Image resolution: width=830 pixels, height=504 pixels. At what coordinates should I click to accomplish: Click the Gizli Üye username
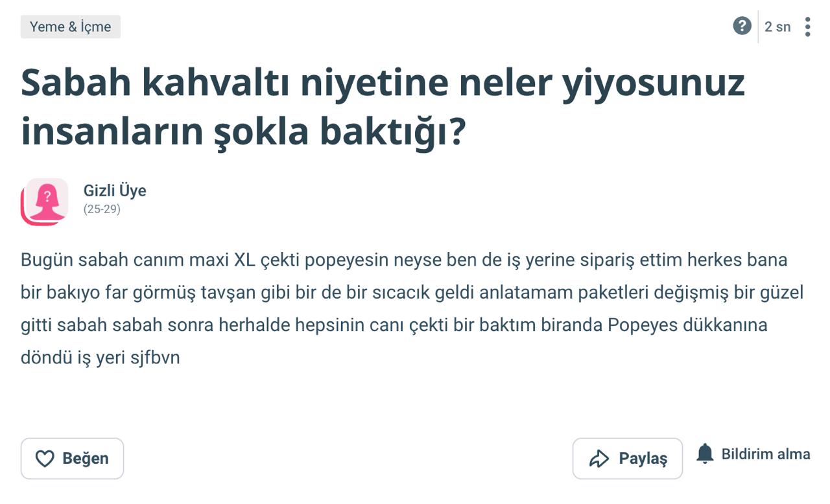(x=115, y=190)
